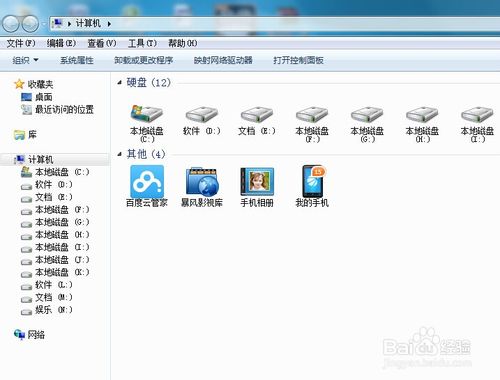The width and height of the screenshot is (500, 380).
Task: Click the Forward navigation button
Action: (x=30, y=24)
